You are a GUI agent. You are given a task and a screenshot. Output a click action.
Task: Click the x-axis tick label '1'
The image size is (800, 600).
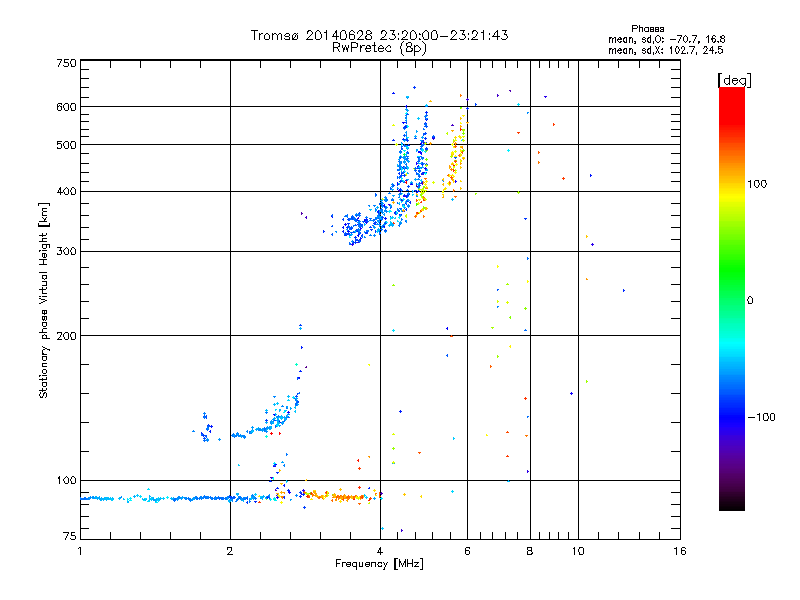[80, 551]
